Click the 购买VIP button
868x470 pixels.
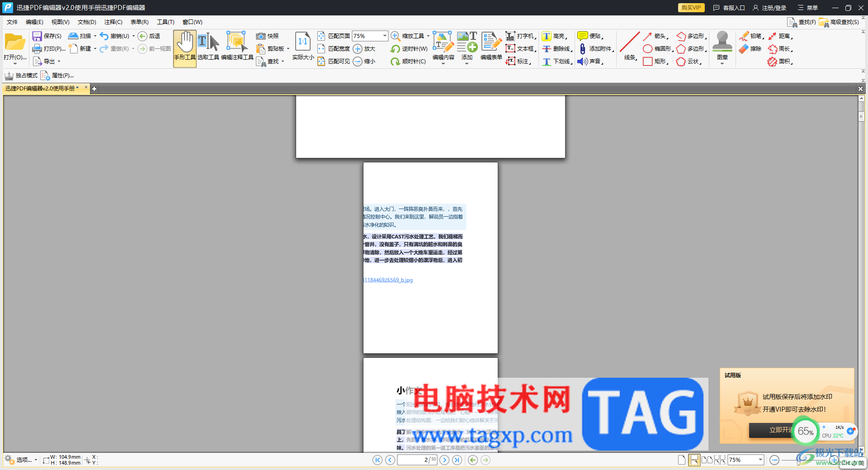point(691,8)
